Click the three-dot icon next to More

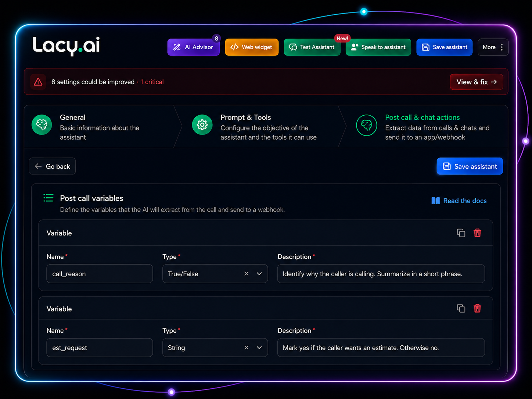coord(502,47)
